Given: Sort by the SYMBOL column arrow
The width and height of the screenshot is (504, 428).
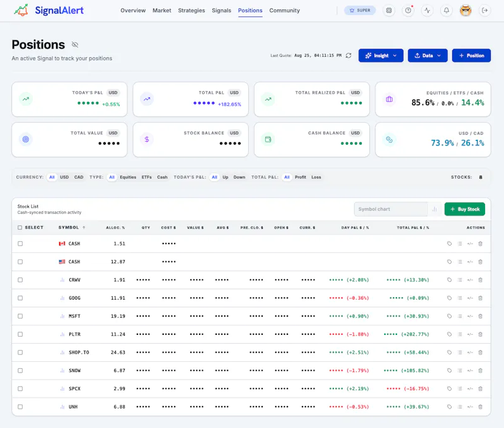Looking at the screenshot, I should [x=84, y=228].
